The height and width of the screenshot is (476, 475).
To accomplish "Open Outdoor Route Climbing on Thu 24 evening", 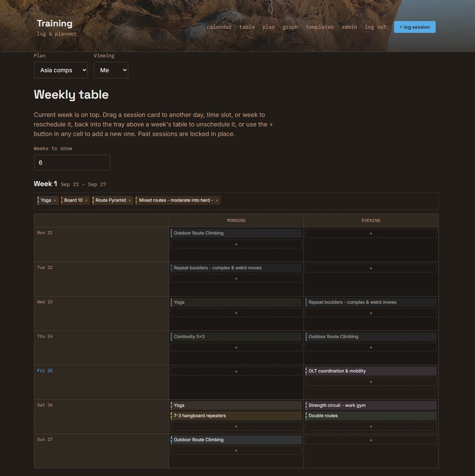I will click(x=371, y=337).
